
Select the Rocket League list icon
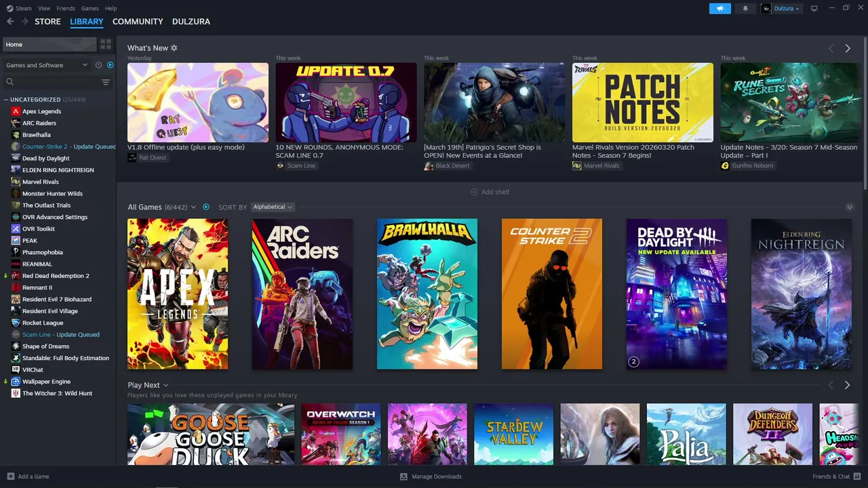[x=16, y=323]
